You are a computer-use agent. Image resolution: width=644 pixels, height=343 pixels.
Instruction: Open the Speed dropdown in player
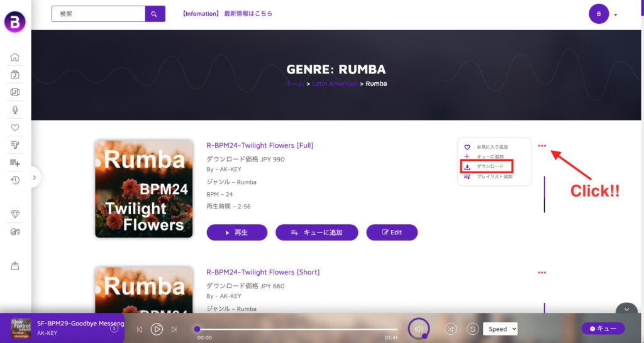click(x=500, y=329)
